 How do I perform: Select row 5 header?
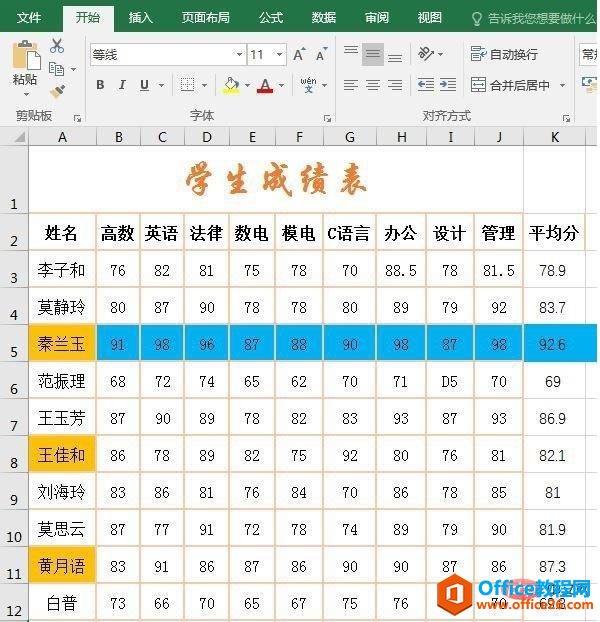[x=14, y=344]
